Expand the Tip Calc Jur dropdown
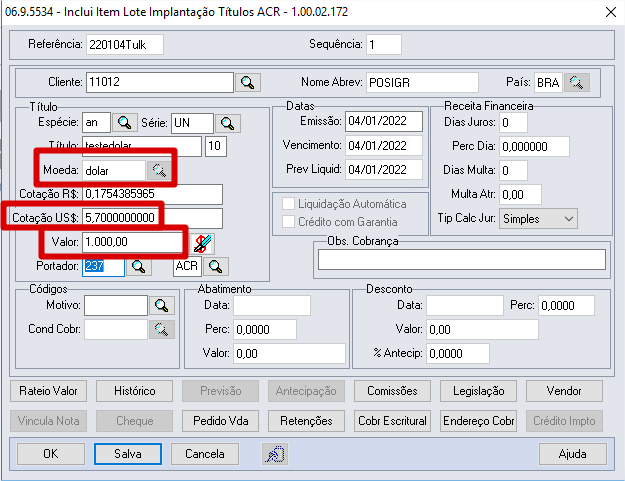The image size is (625, 481). [568, 219]
